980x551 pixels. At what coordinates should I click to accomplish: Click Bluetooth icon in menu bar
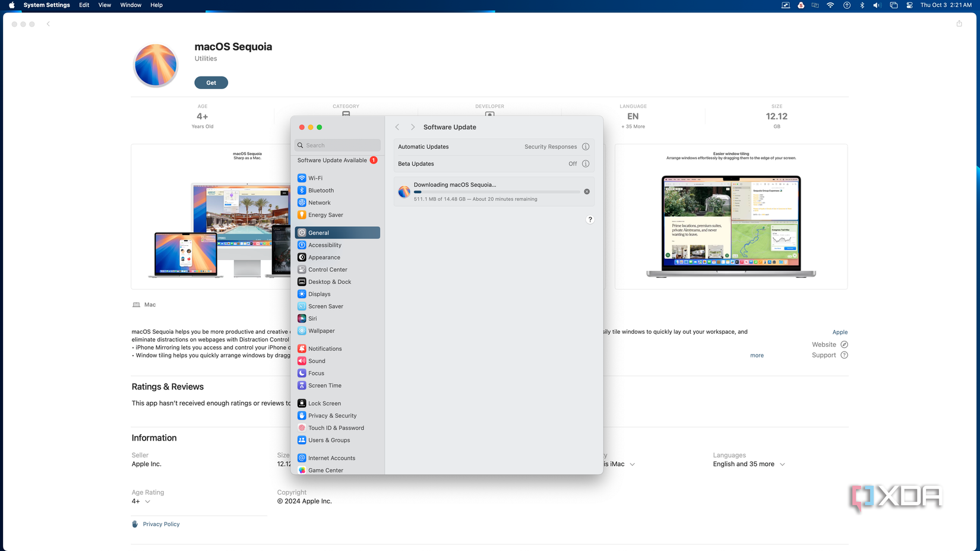click(x=862, y=5)
